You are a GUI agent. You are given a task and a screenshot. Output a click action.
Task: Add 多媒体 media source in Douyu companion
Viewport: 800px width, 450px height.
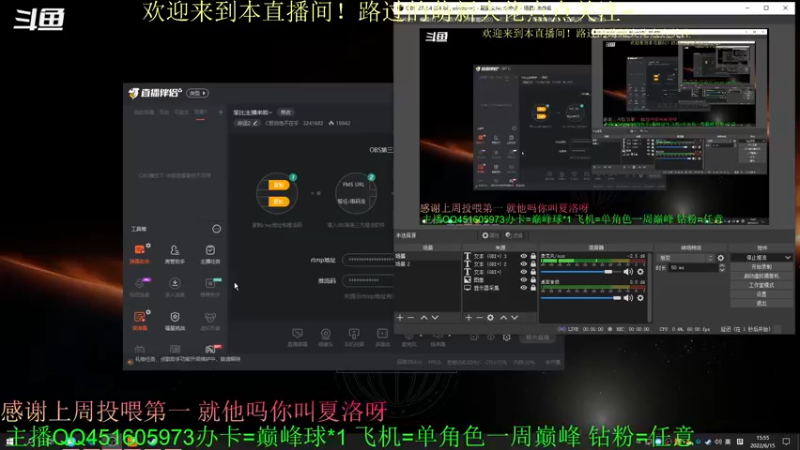(x=382, y=337)
